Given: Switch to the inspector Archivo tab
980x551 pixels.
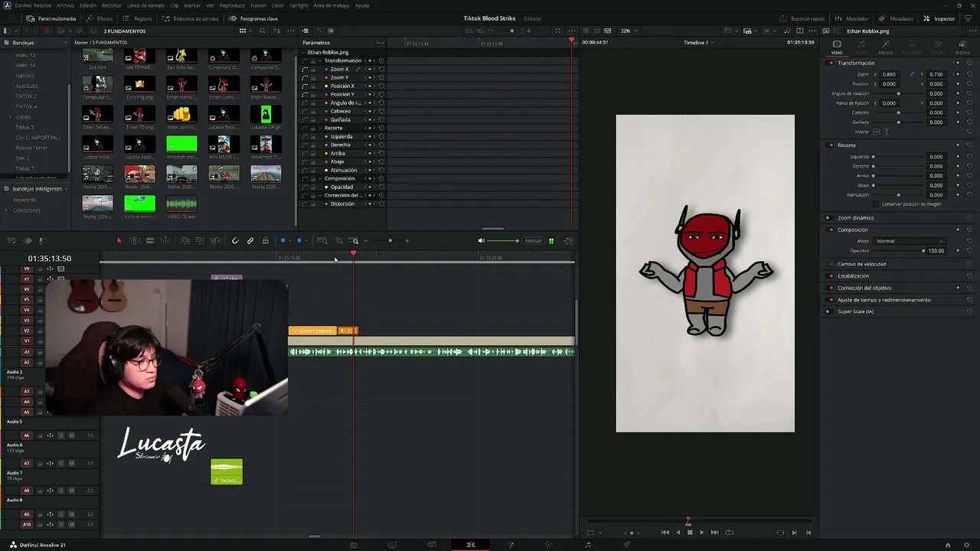Looking at the screenshot, I should point(962,47).
